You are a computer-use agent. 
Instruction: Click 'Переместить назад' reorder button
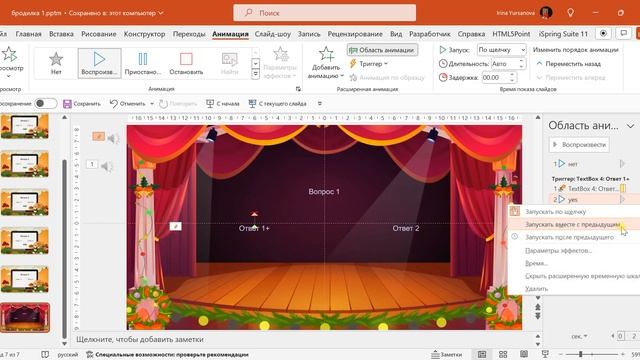coord(568,64)
